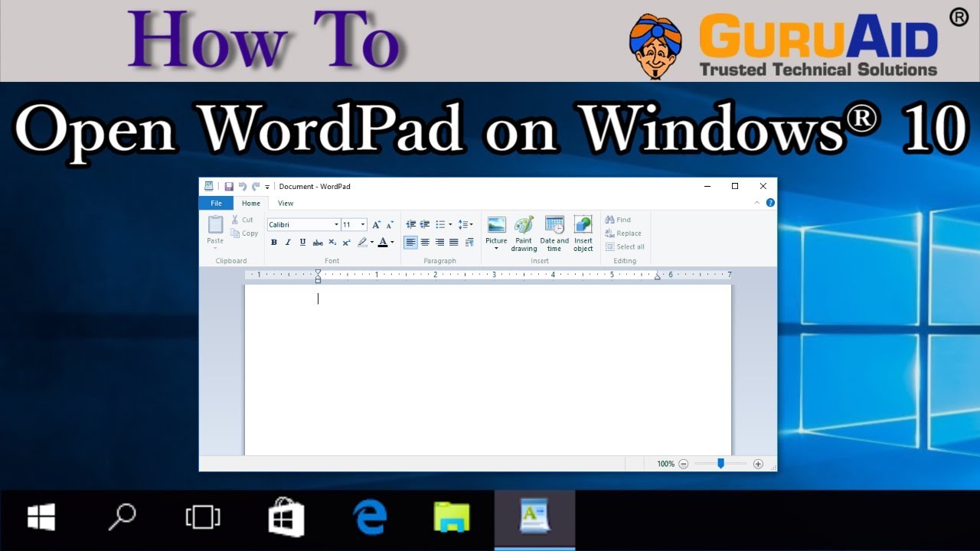Toggle Italic formatting
Screen dimensions: 980x551
coord(288,243)
